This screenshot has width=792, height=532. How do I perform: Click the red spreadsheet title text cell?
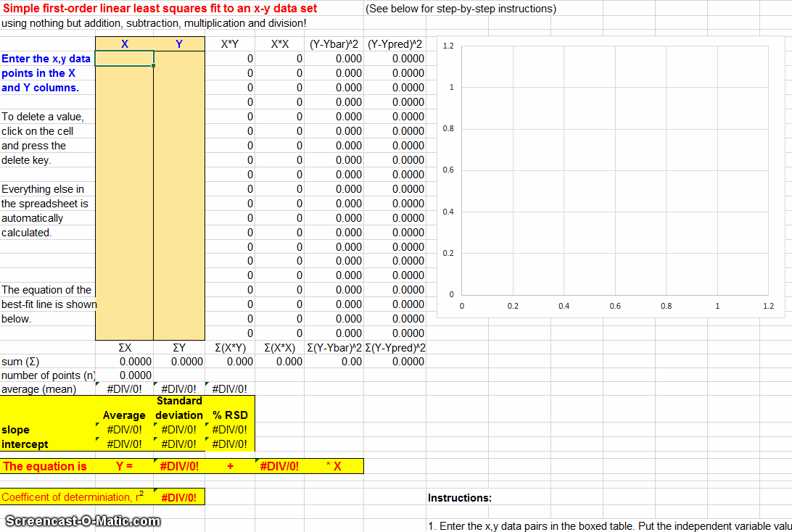pyautogui.click(x=160, y=9)
